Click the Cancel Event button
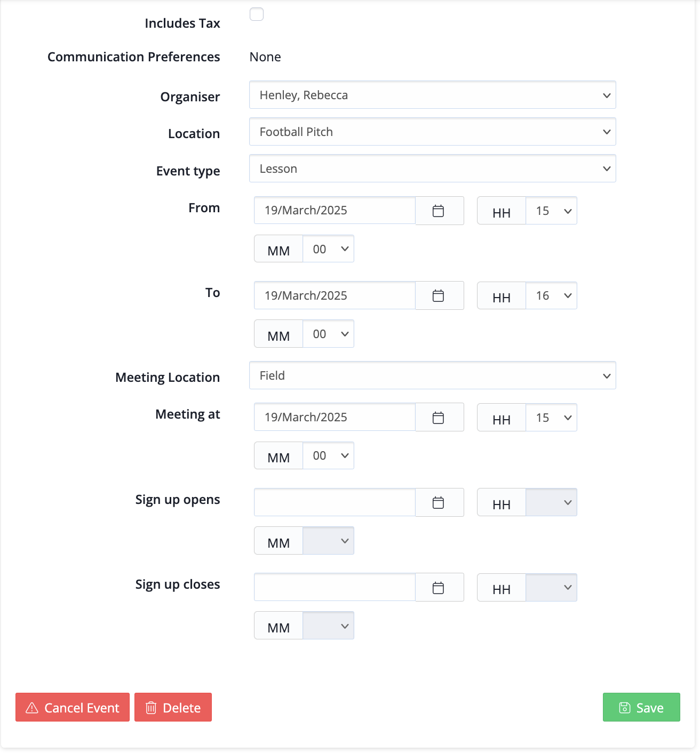 pyautogui.click(x=73, y=707)
